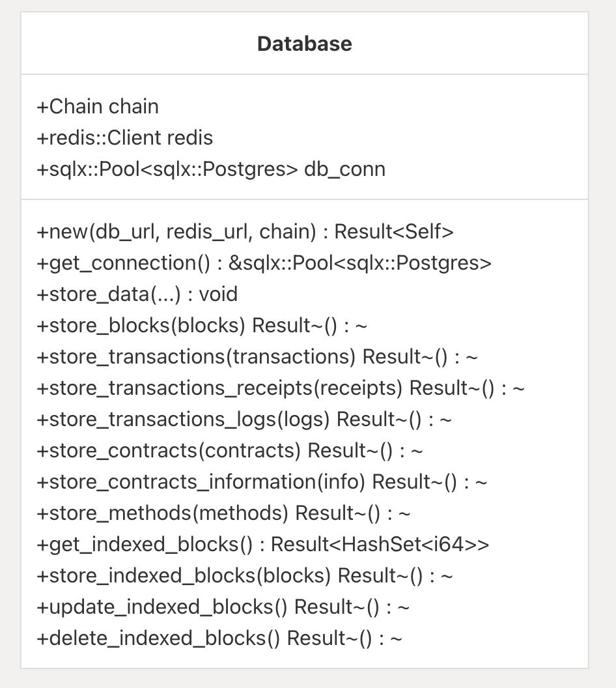Select the db_conn attribute line
This screenshot has height=688, width=616.
(211, 169)
